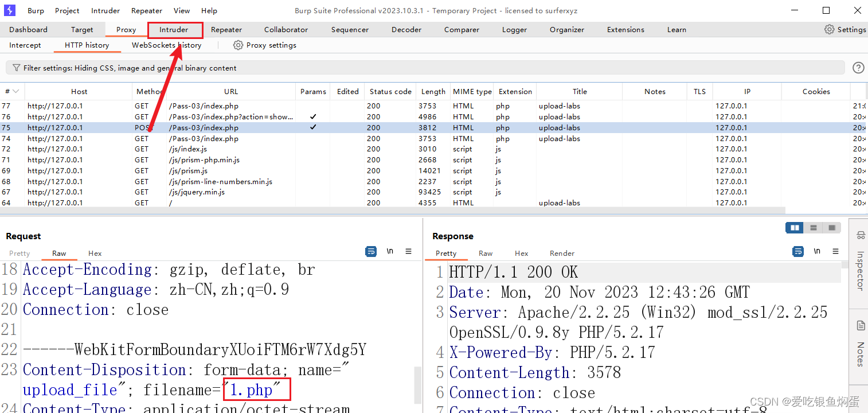Switch to stacked Request/Response layout view
Screen dimensions: 868x413
coord(813,227)
